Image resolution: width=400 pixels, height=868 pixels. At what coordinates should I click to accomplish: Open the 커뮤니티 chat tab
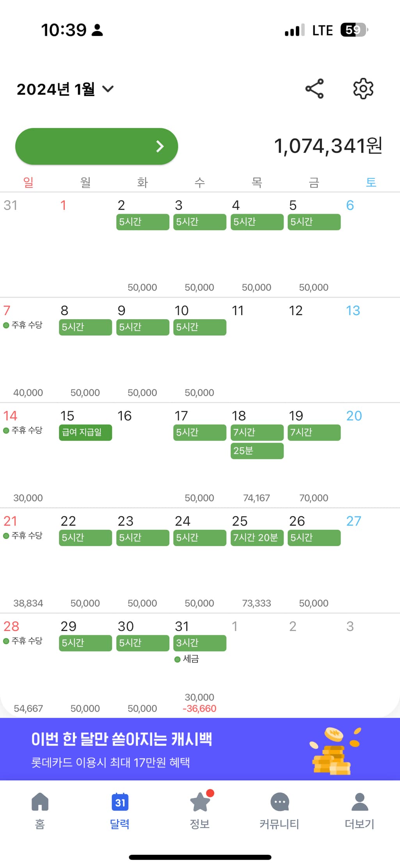coord(279,811)
